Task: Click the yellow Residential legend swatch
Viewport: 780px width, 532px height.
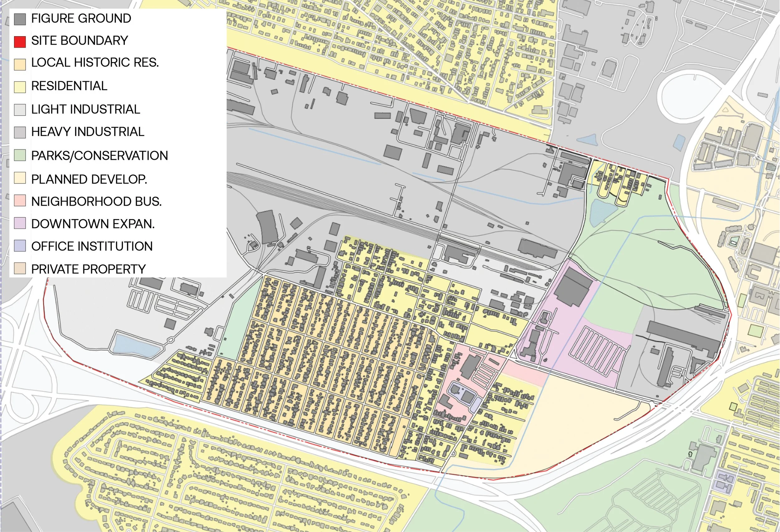Action: tap(20, 87)
